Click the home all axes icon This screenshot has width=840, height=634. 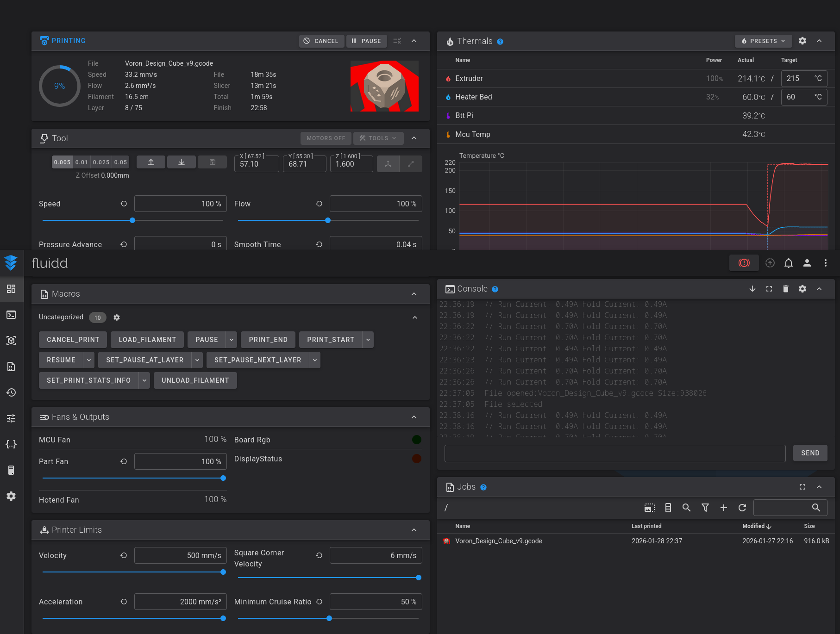coord(388,164)
